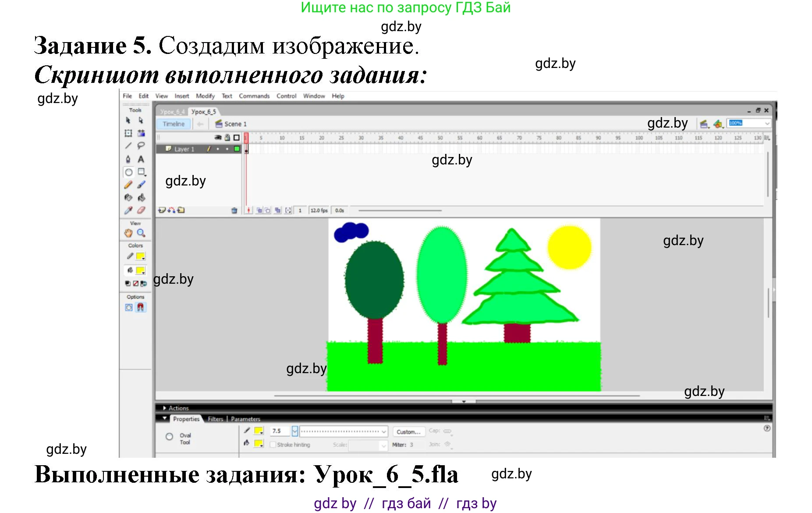Choose the Text tool
Viewport: 812px width, 513px height.
click(x=141, y=159)
